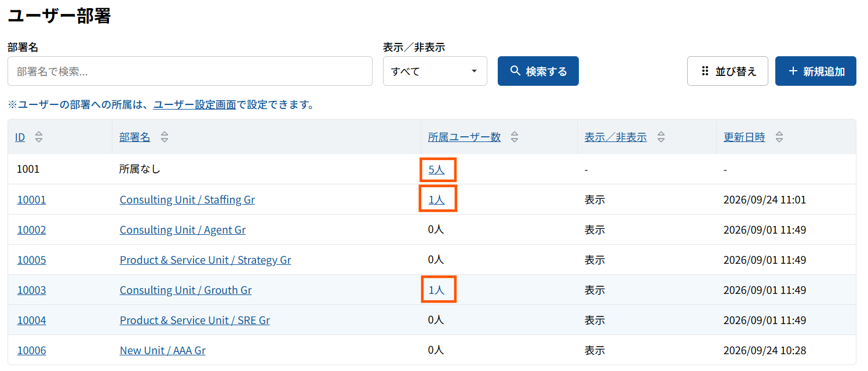The image size is (868, 371).
Task: Open New Unit / AAA Gr department
Action: (162, 351)
